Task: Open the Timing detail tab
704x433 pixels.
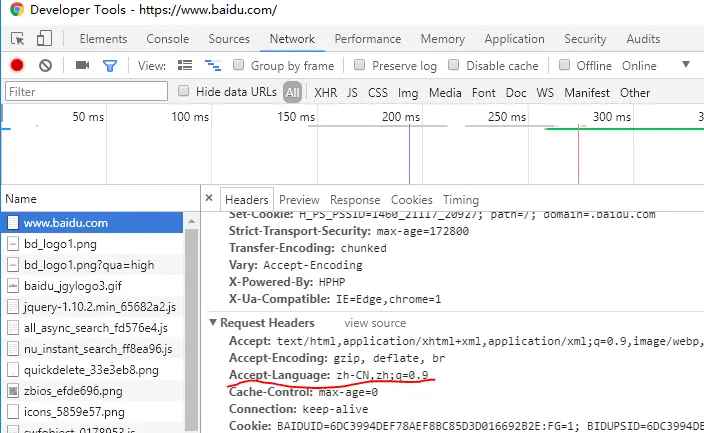Action: pyautogui.click(x=461, y=200)
